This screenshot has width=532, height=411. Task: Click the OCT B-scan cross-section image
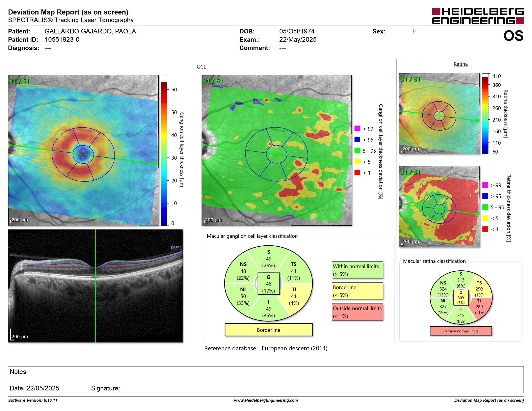coord(95,286)
